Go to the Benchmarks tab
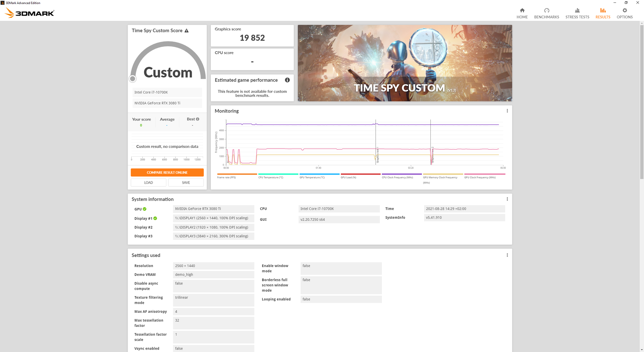Image resolution: width=644 pixels, height=352 pixels. click(546, 13)
